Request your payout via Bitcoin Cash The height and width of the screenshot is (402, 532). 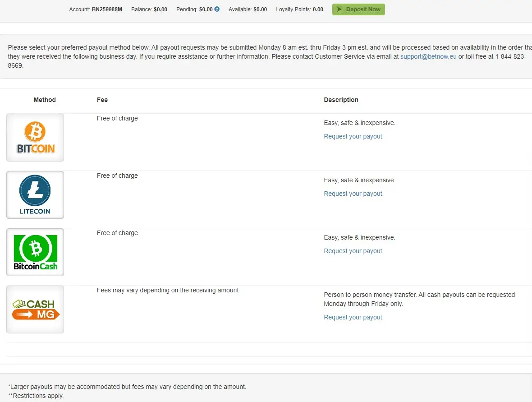point(353,251)
